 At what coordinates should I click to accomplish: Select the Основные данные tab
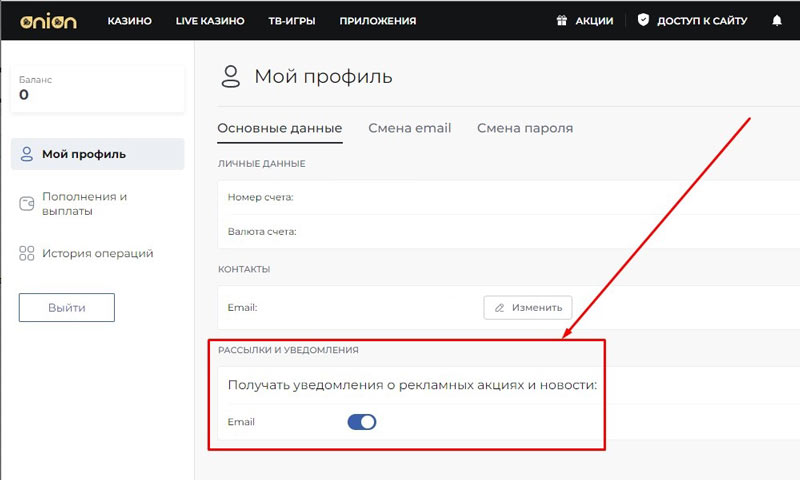(x=279, y=129)
